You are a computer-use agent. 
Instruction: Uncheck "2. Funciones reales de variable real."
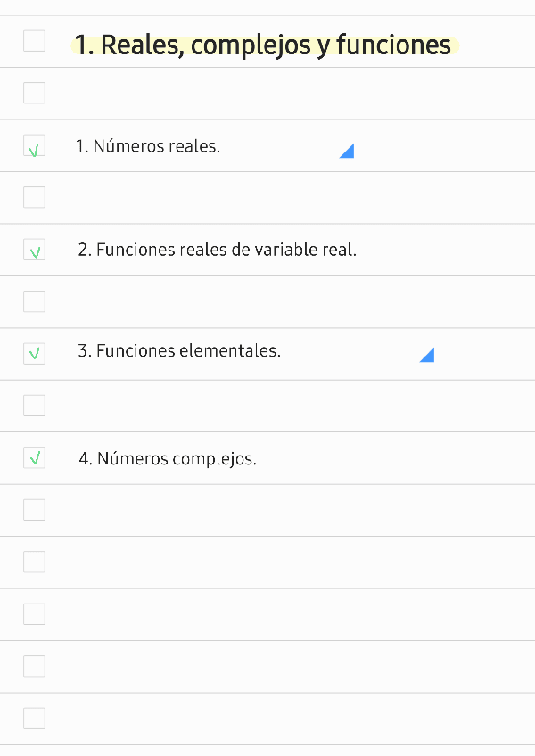click(x=34, y=250)
